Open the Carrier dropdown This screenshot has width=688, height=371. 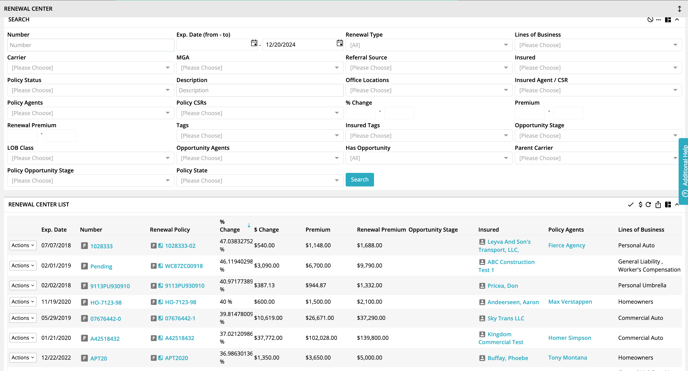pyautogui.click(x=90, y=68)
